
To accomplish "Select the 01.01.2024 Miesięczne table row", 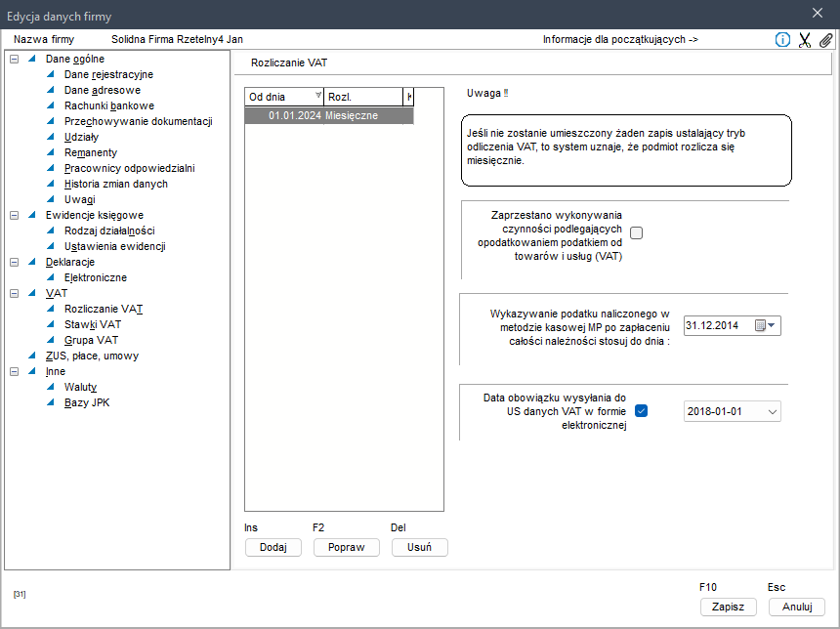I will 328,115.
